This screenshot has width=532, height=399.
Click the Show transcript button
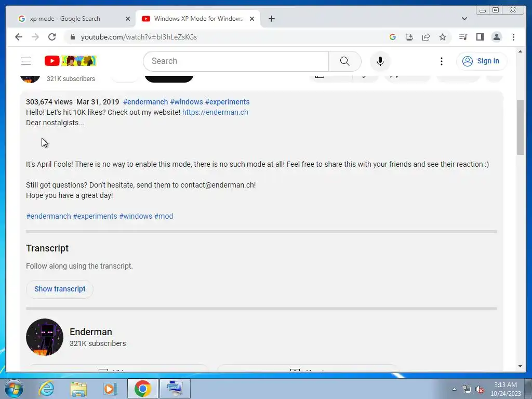(x=60, y=289)
